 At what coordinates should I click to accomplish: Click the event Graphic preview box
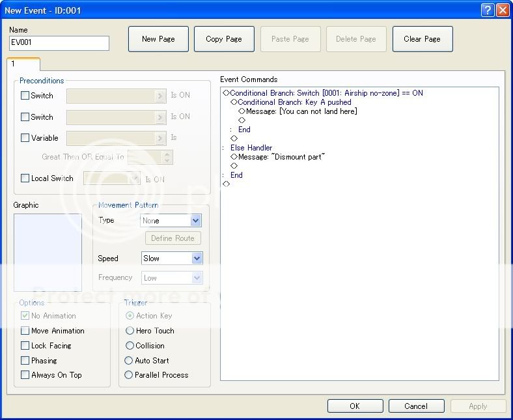[48, 252]
